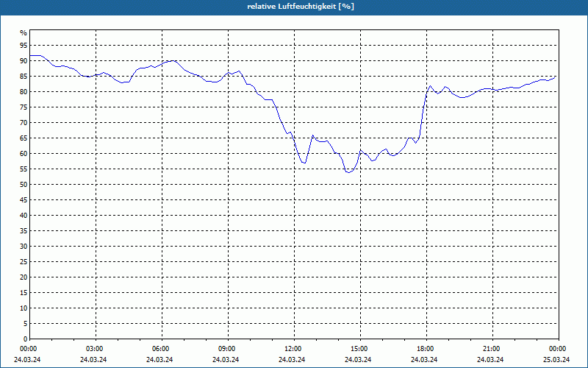The width and height of the screenshot is (588, 368).
Task: Select the '18:00' time label
Action: [x=426, y=349]
